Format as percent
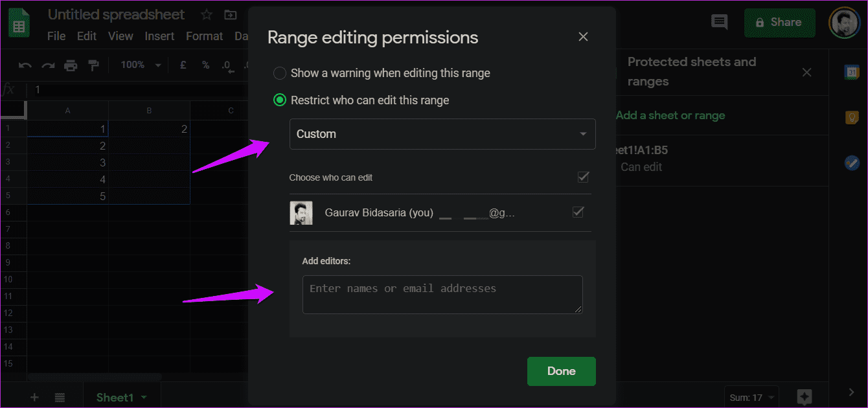Image resolution: width=868 pixels, height=408 pixels. point(205,65)
